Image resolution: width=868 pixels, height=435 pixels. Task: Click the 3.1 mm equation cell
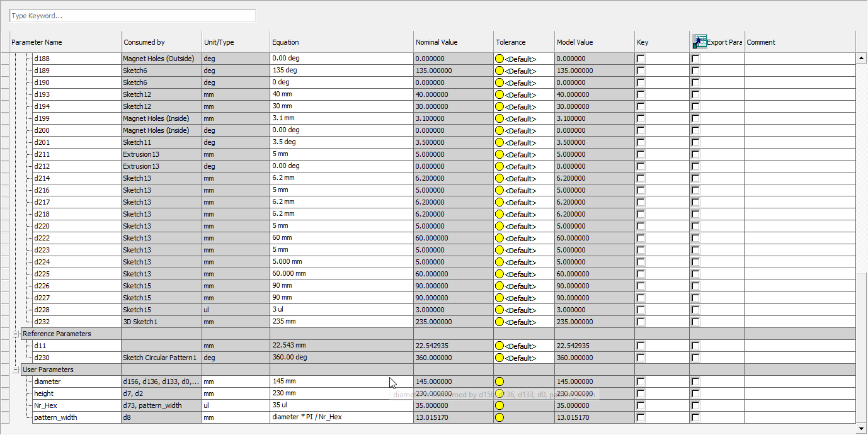click(x=342, y=118)
